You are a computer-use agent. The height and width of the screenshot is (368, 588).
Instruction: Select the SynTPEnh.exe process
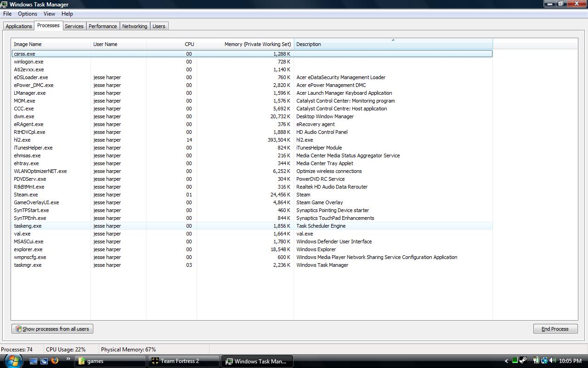pyautogui.click(x=252, y=218)
